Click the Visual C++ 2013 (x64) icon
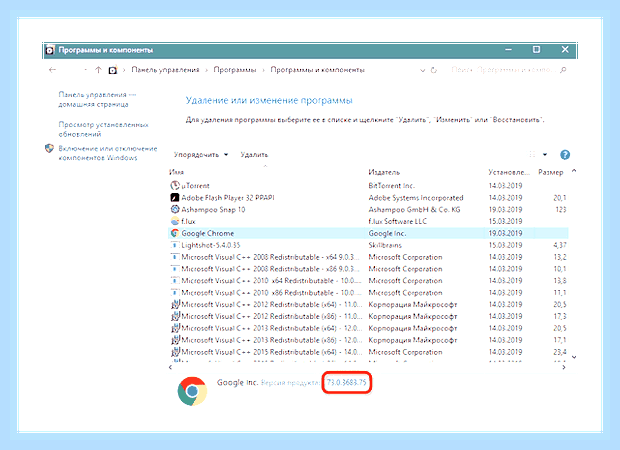This screenshot has width=620, height=450. 175,328
